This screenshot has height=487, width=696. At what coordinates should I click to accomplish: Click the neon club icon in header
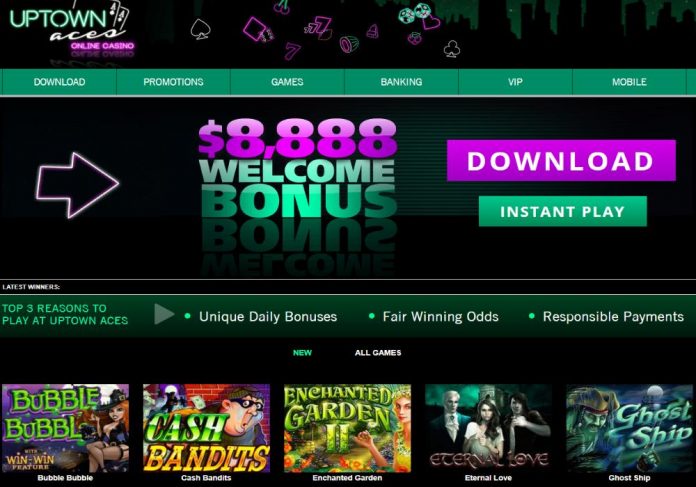(x=452, y=49)
